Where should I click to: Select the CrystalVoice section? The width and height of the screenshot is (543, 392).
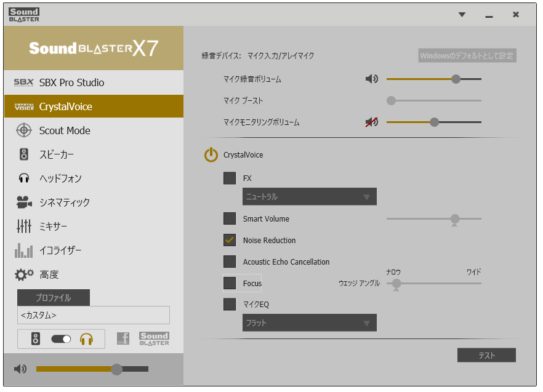coord(94,106)
